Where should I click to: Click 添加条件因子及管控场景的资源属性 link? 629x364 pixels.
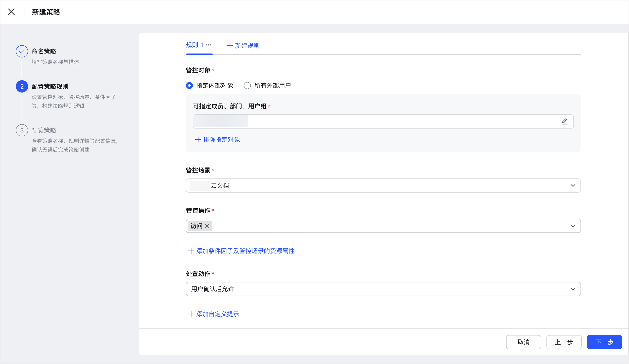241,251
